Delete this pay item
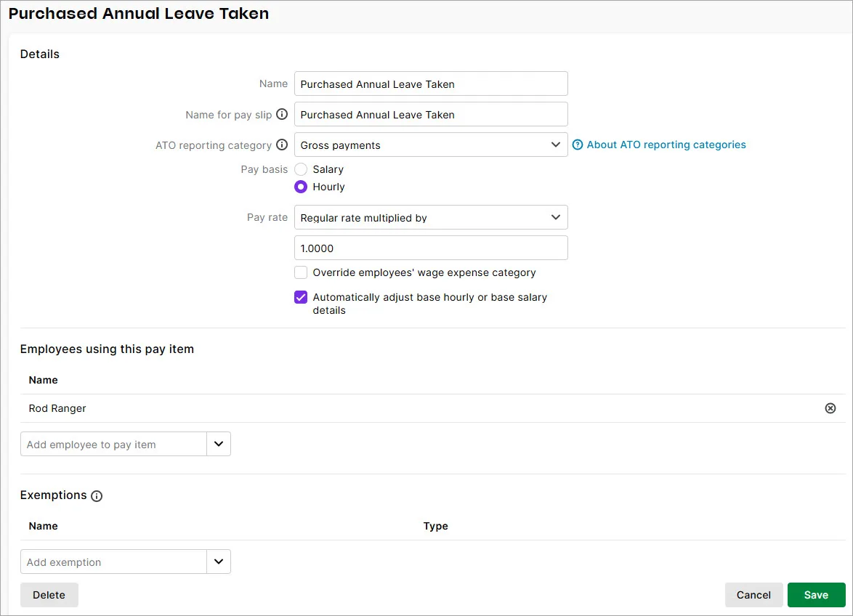Screen dimensions: 853x616 (49, 595)
